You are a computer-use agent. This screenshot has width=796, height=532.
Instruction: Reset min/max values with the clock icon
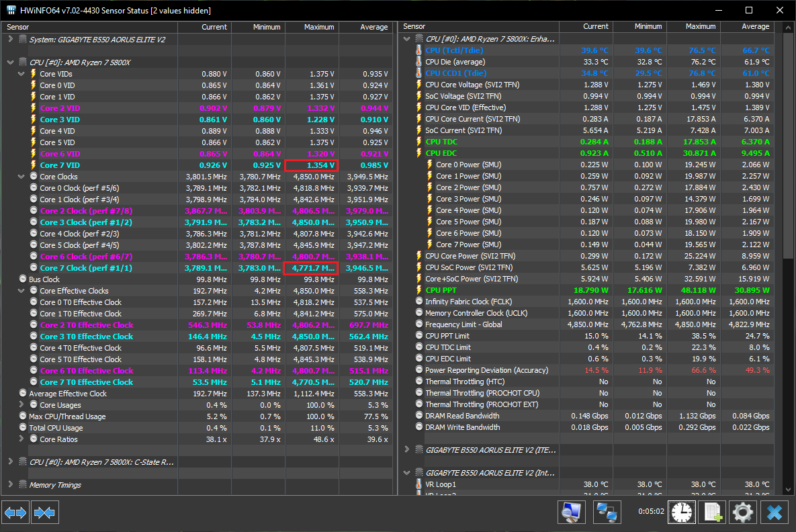681,513
